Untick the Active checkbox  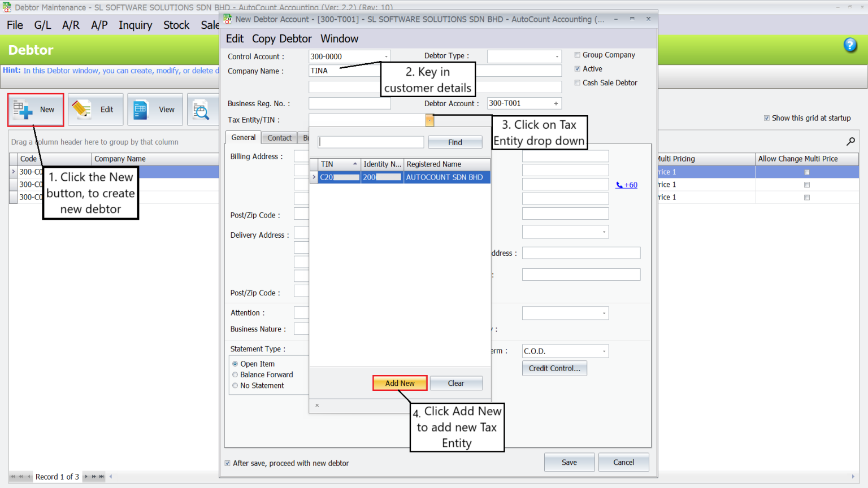(578, 69)
